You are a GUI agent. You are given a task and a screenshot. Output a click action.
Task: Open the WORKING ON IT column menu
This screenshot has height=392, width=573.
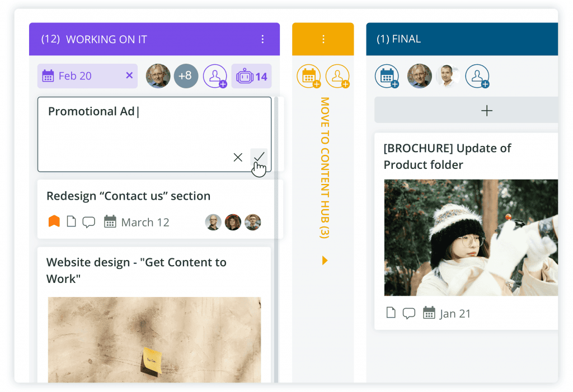pyautogui.click(x=262, y=39)
